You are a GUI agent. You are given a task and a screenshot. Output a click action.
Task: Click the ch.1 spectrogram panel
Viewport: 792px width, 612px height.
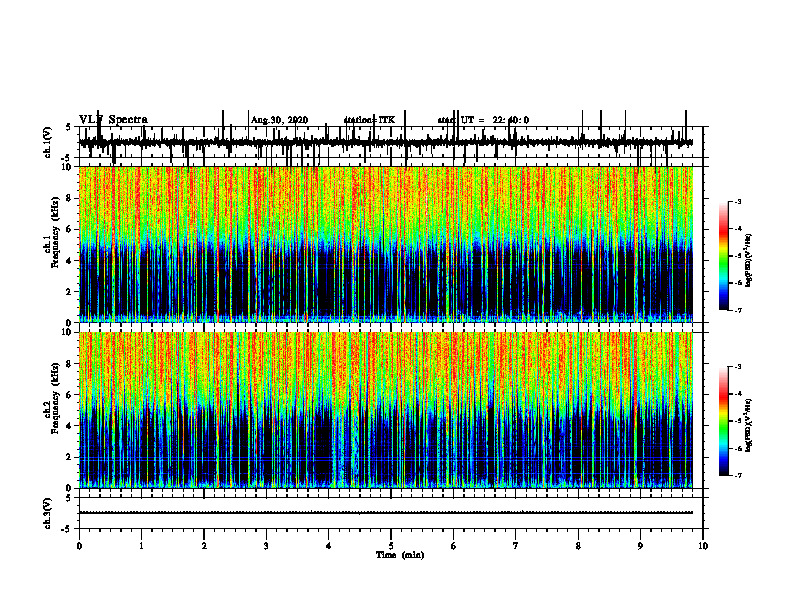tap(385, 244)
